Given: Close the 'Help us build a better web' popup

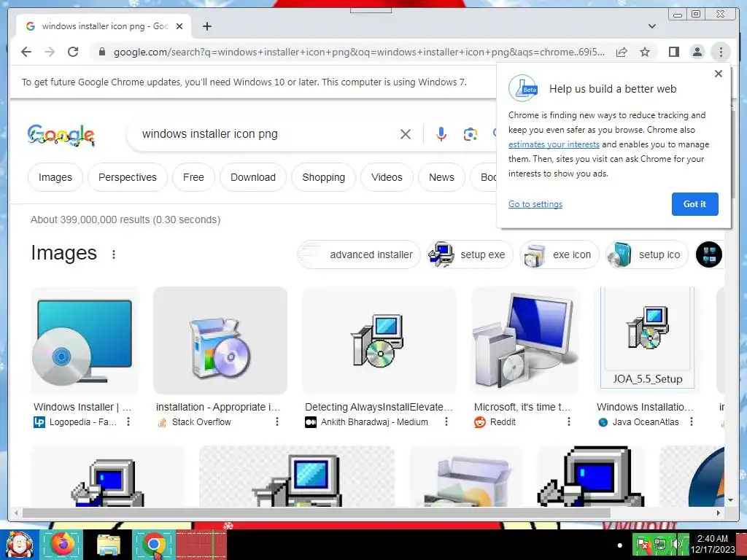Looking at the screenshot, I should coord(719,74).
